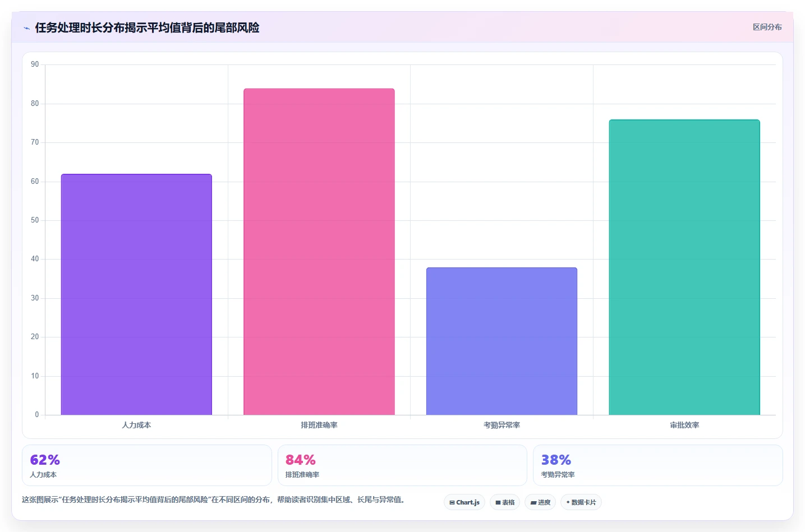Click the chart icon beside the title
This screenshot has width=805, height=532.
tap(26, 28)
